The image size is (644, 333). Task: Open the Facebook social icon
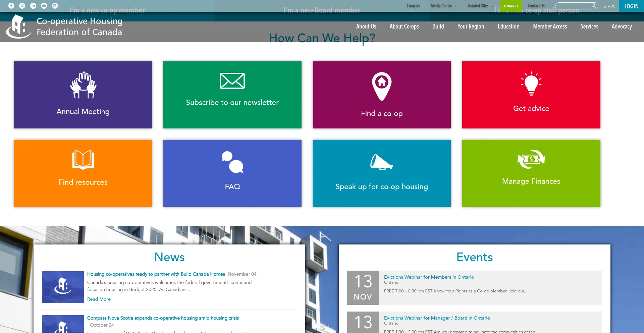(11, 6)
